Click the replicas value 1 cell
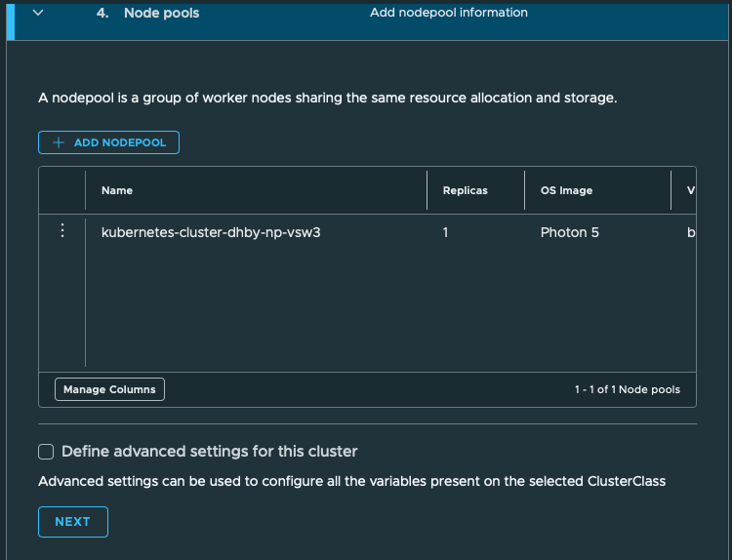The width and height of the screenshot is (732, 560). (445, 232)
